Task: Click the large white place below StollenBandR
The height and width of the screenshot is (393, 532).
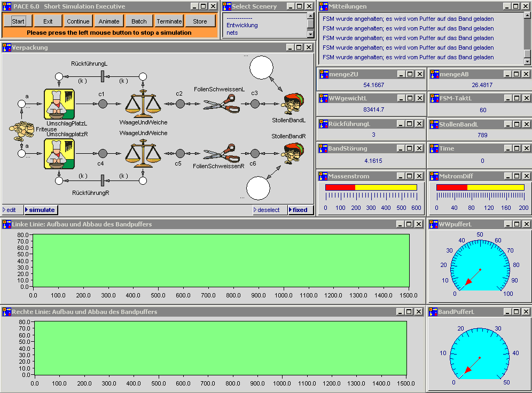Action: coord(258,188)
